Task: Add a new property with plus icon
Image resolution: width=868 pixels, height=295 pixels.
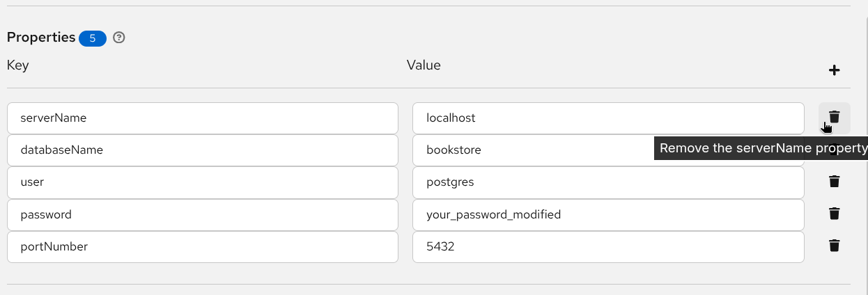Action: click(834, 70)
